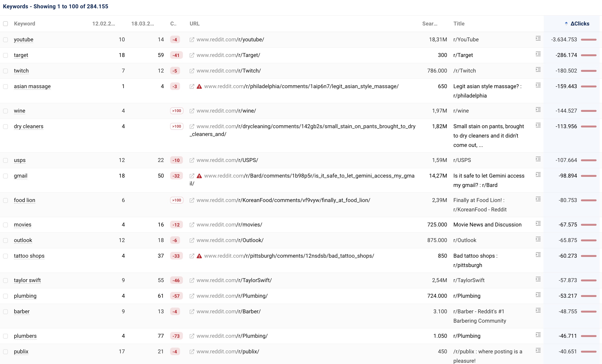Click the 'Movie News and Discussion' title
The width and height of the screenshot is (602, 364).
tap(487, 225)
